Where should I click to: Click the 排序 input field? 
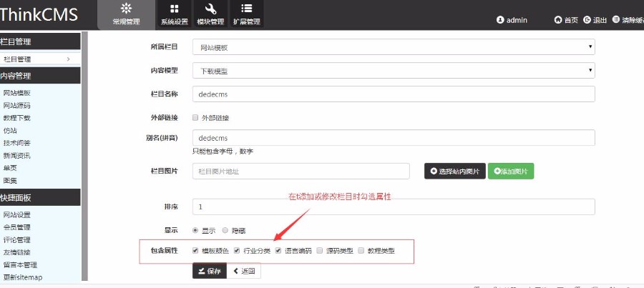pyautogui.click(x=394, y=207)
